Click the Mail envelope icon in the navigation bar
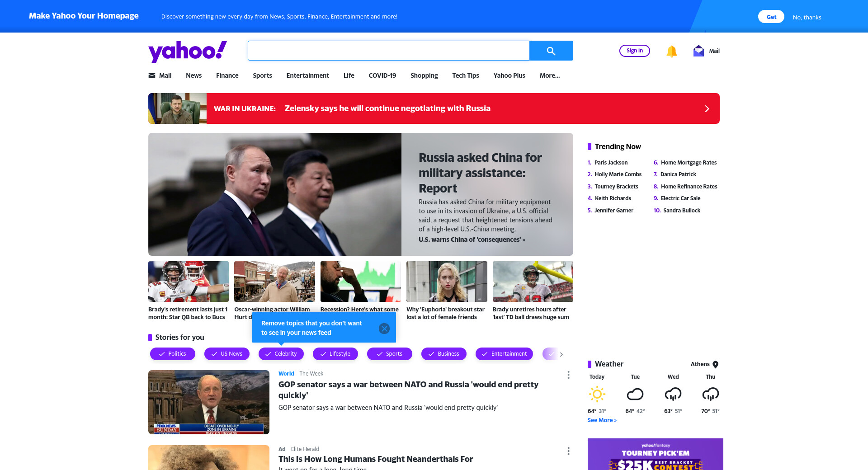The width and height of the screenshot is (868, 470). pos(152,75)
